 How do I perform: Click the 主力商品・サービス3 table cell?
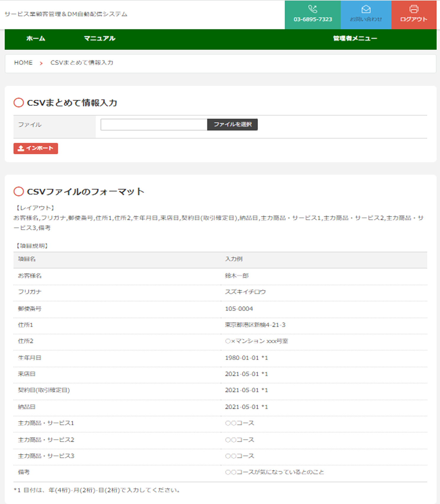[46, 456]
